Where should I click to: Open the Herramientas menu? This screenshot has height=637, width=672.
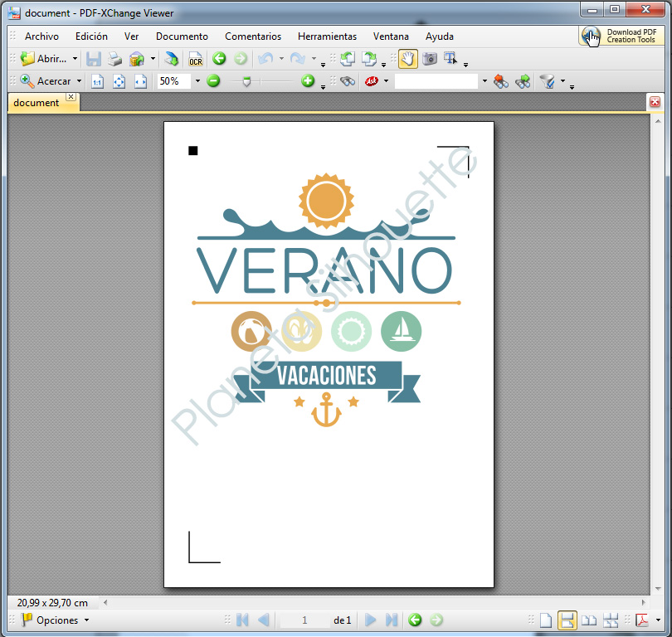327,36
